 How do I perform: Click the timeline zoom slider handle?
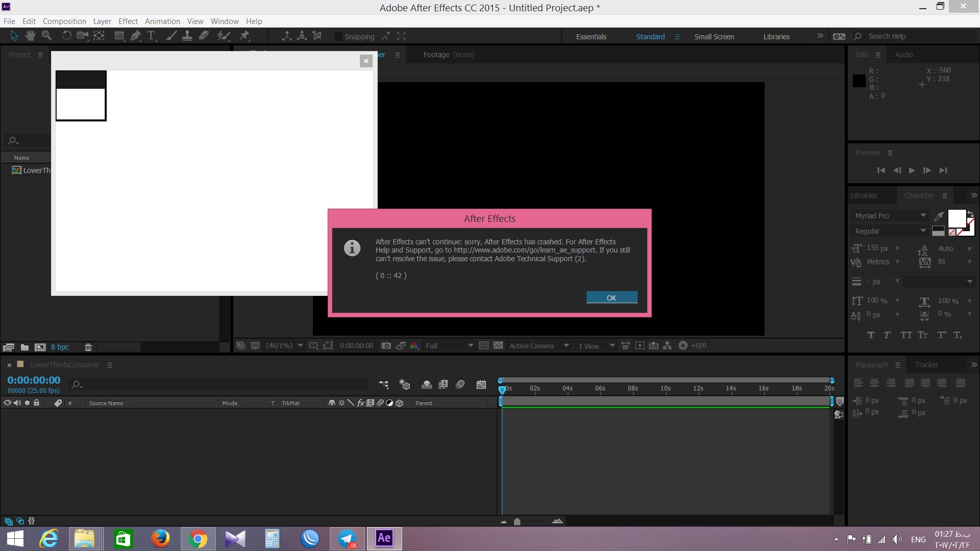click(517, 521)
